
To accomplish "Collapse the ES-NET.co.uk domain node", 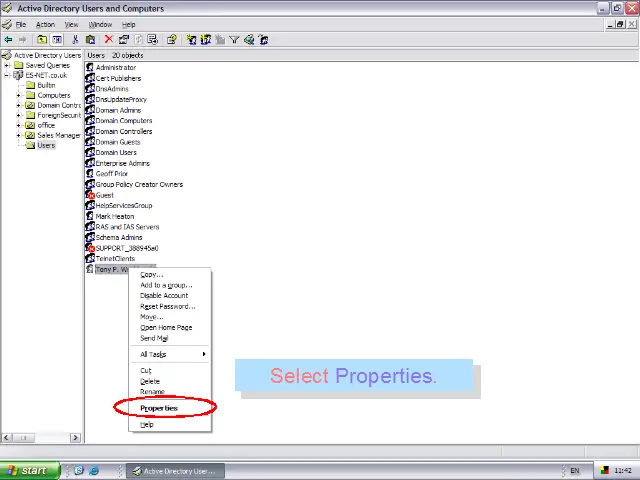I will click(7, 75).
